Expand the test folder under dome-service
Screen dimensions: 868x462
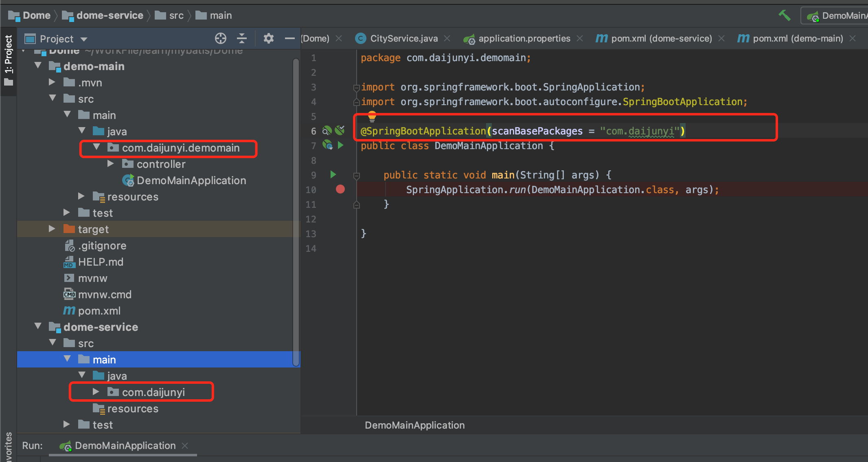click(67, 425)
